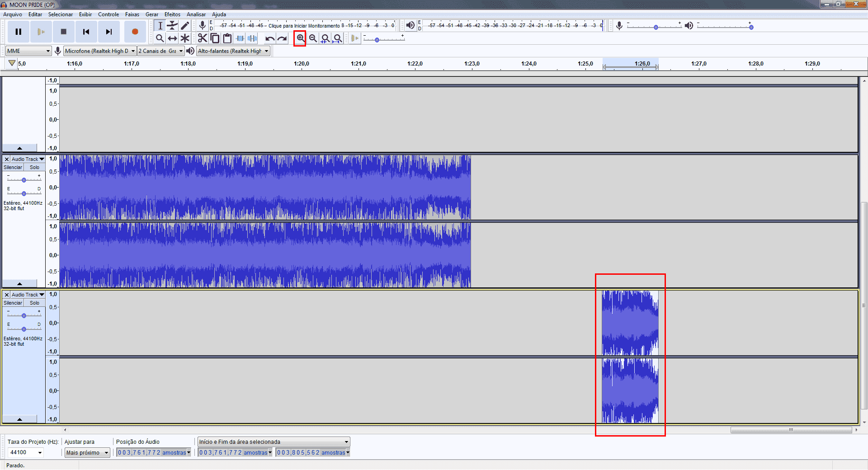The width and height of the screenshot is (868, 470).
Task: Open the Microfone recording device dropdown
Action: (100, 51)
